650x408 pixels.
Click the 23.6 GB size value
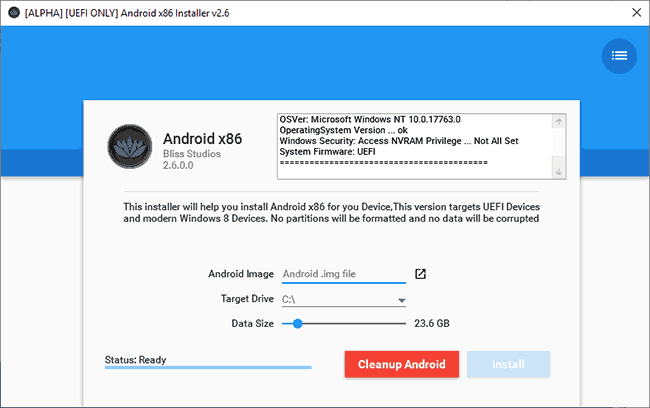(x=432, y=323)
